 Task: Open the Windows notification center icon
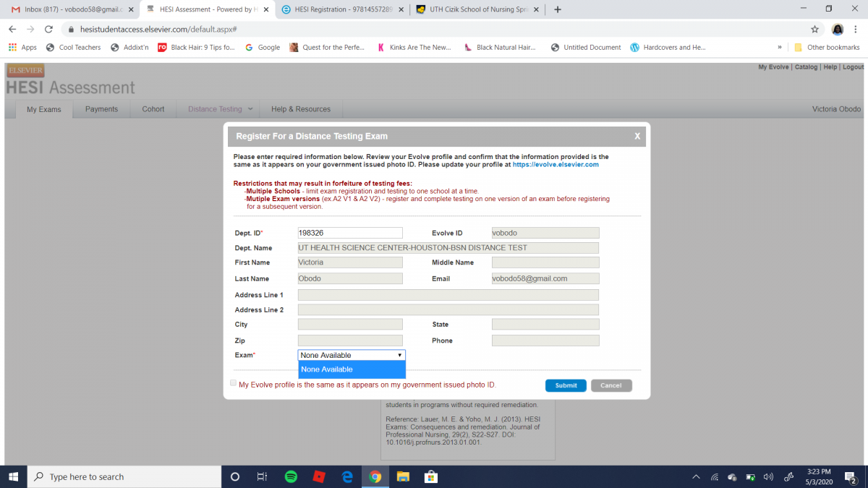[850, 476]
